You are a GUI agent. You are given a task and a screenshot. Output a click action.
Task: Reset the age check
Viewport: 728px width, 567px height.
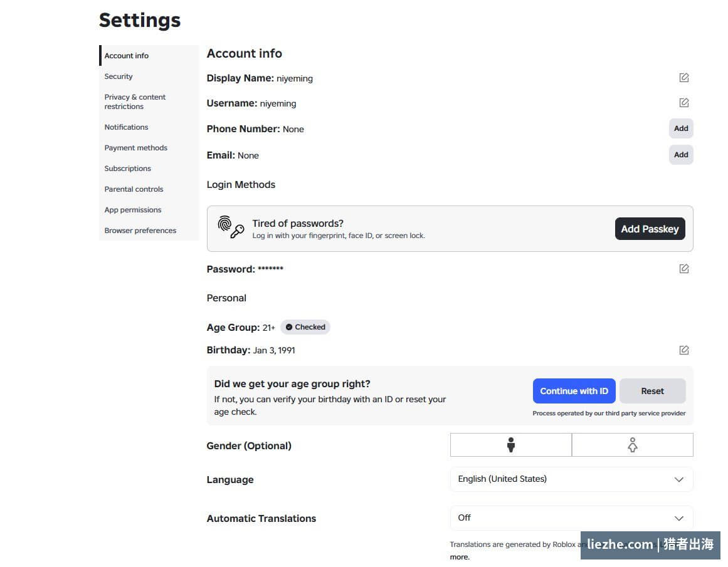pyautogui.click(x=652, y=391)
